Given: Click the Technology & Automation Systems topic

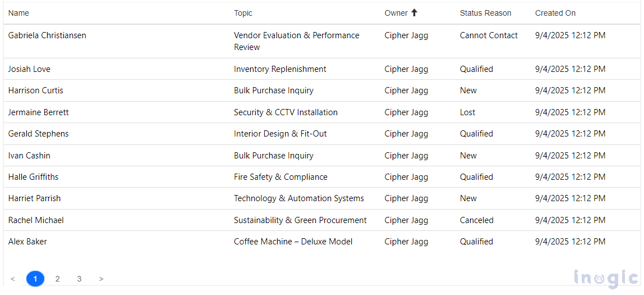Looking at the screenshot, I should [x=298, y=198].
